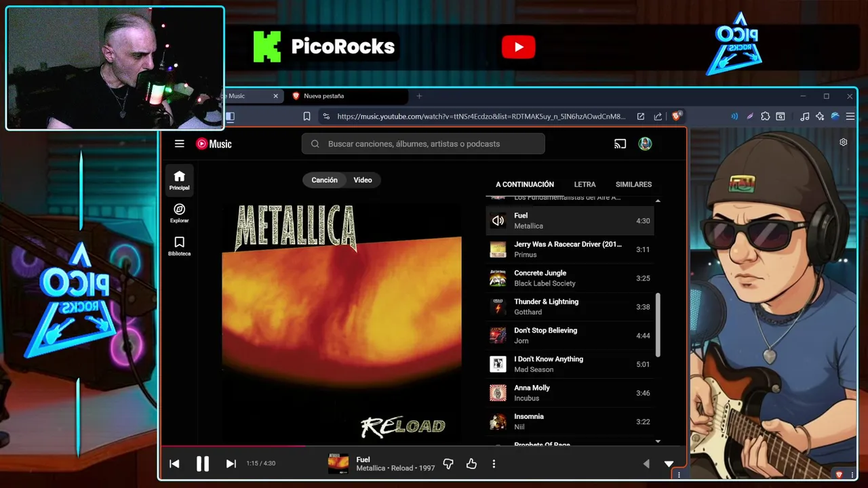Play Concrete Jungle from queue
This screenshot has width=868, height=488.
tap(570, 278)
